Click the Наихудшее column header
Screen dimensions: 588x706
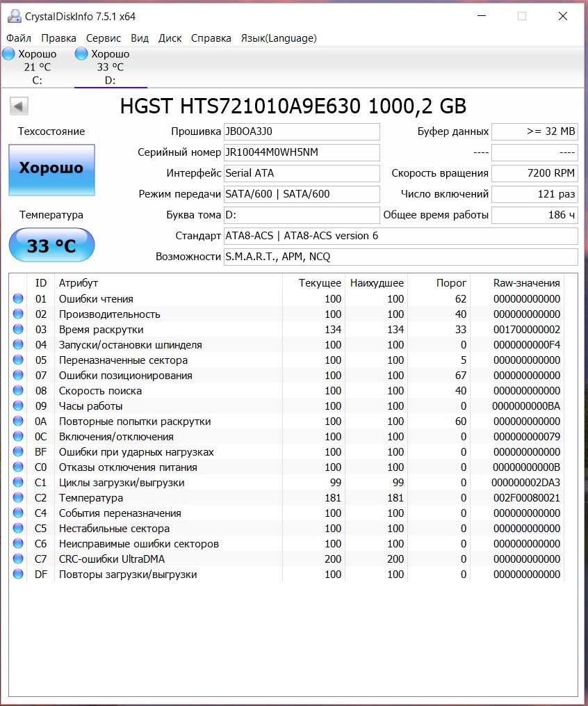[x=377, y=283]
